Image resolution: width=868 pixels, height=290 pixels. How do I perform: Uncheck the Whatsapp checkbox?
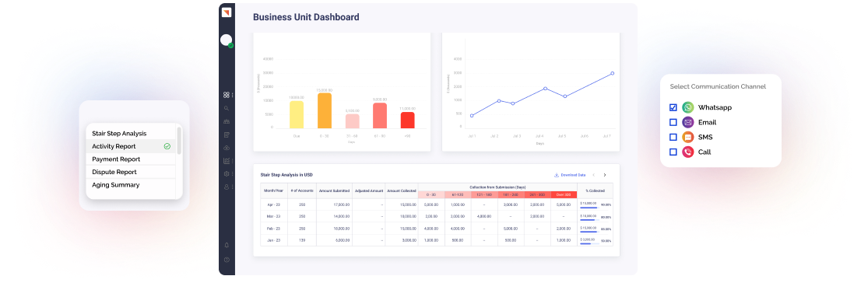(673, 107)
